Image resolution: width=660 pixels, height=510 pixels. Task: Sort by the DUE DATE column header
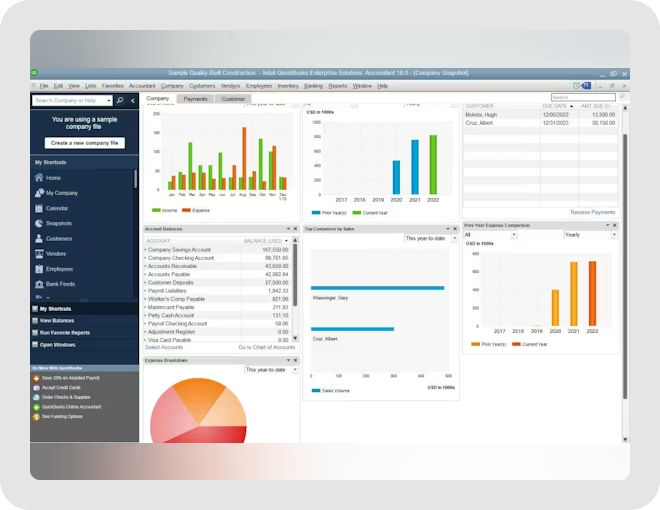[558, 106]
